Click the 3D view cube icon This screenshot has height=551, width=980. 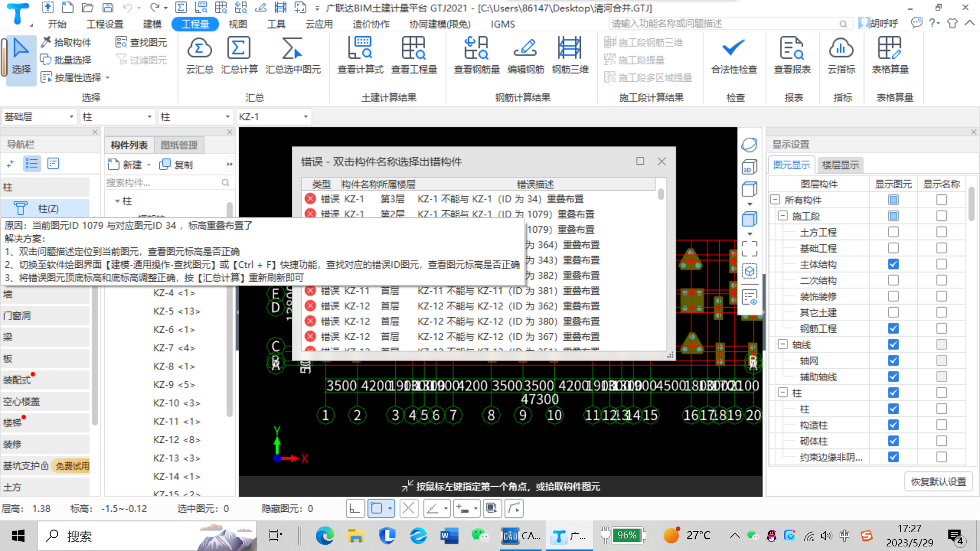749,167
